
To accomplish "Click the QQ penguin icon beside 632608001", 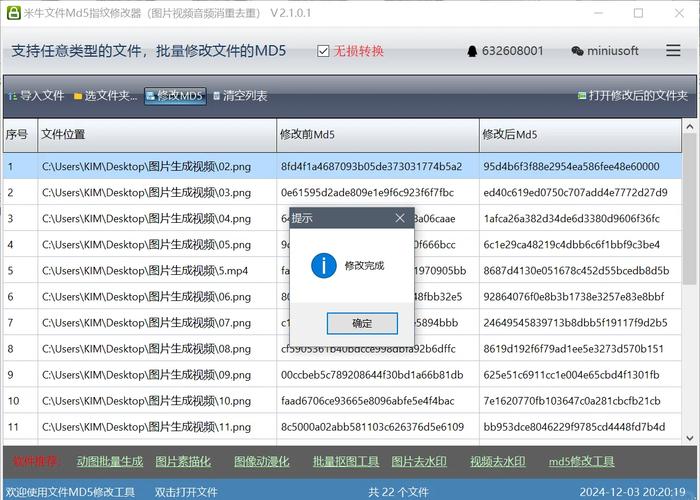I will tap(472, 51).
